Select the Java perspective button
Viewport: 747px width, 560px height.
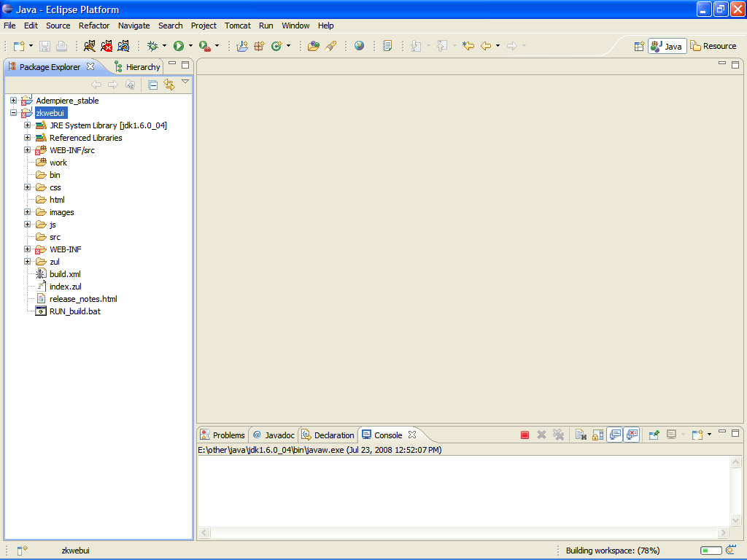[x=667, y=46]
